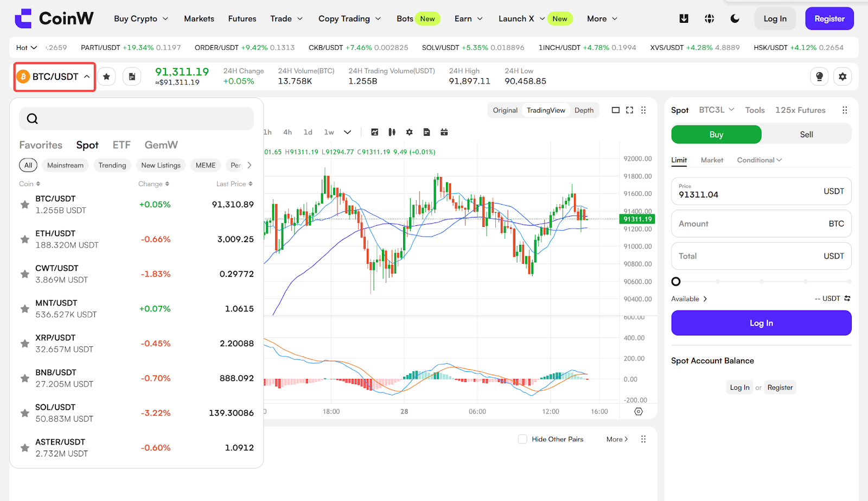Open trading settings gear at top right
868x501 pixels.
[x=843, y=77]
